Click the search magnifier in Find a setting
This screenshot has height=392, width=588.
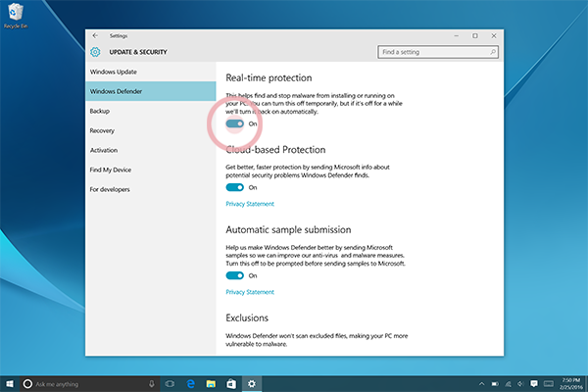493,52
